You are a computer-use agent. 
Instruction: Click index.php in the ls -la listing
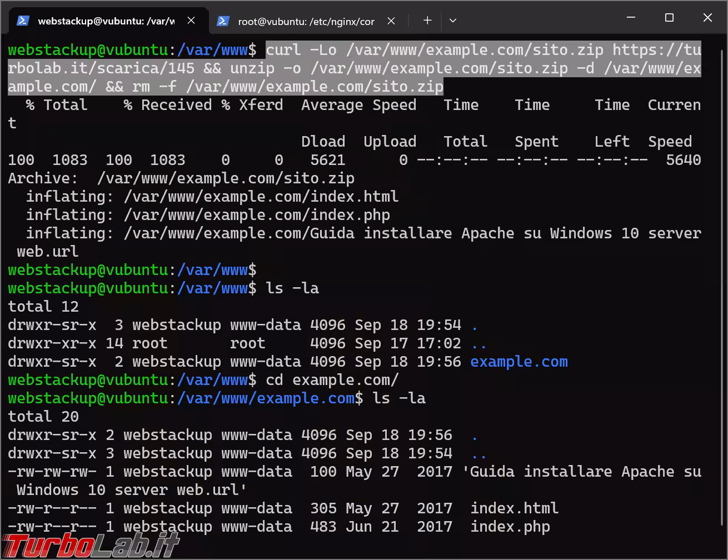pos(510,527)
